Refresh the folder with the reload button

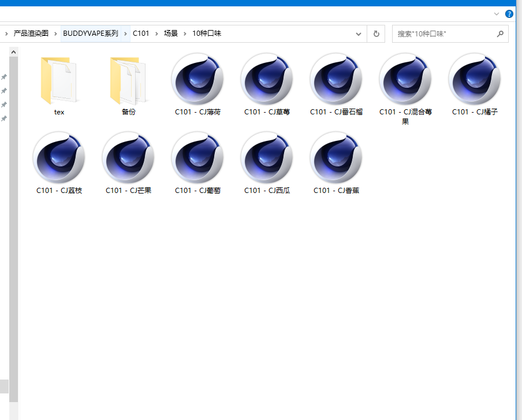coord(376,34)
